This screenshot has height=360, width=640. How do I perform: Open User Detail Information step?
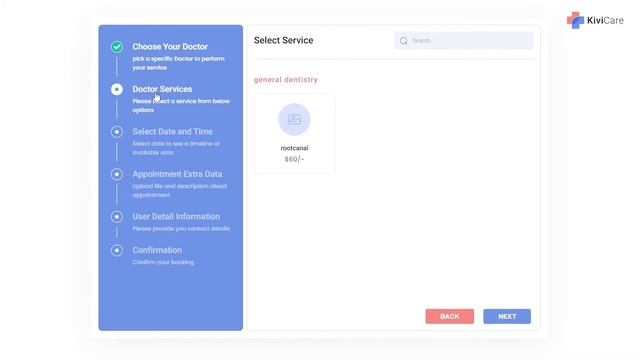176,216
